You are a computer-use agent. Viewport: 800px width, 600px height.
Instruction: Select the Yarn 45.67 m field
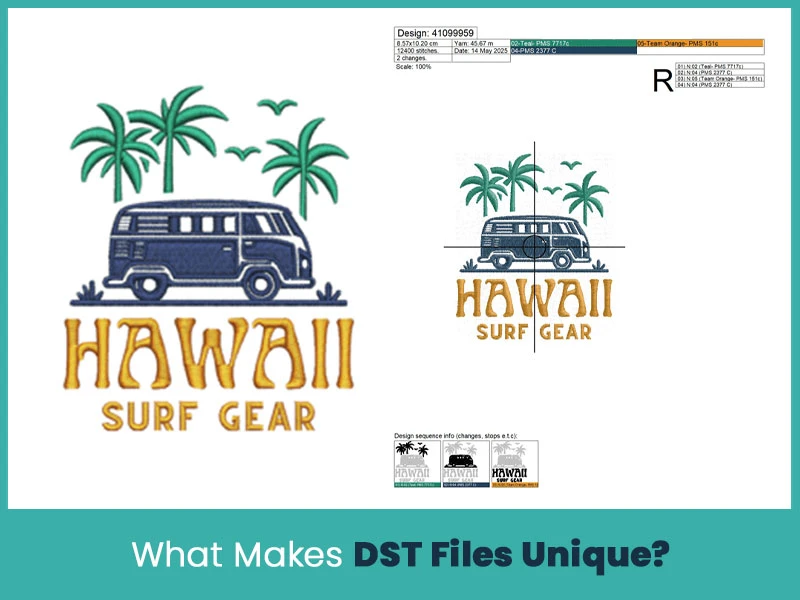[x=474, y=43]
